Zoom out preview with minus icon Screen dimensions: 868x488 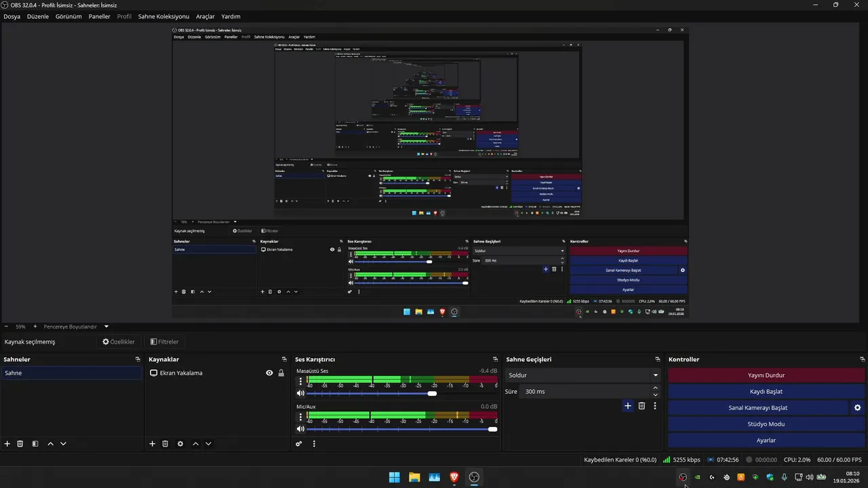6,326
